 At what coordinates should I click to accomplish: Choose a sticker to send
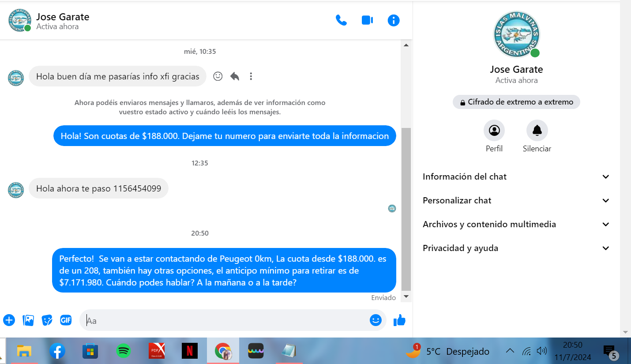[47, 320]
